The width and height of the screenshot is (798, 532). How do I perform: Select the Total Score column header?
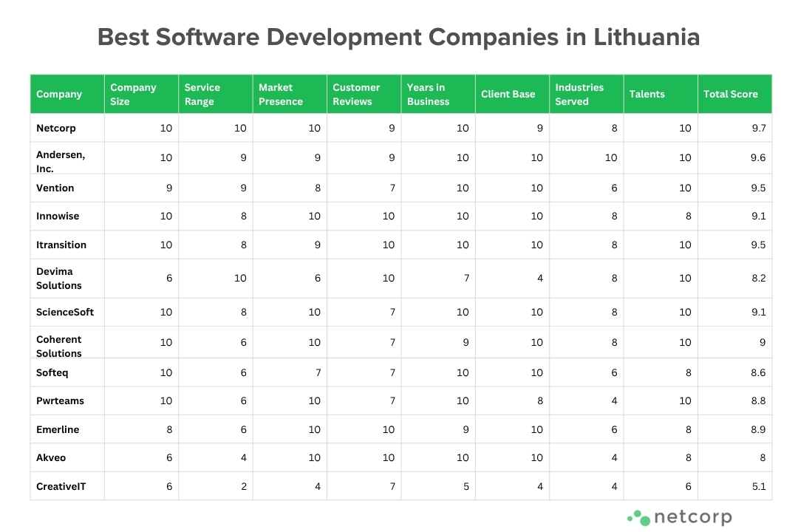click(x=735, y=94)
